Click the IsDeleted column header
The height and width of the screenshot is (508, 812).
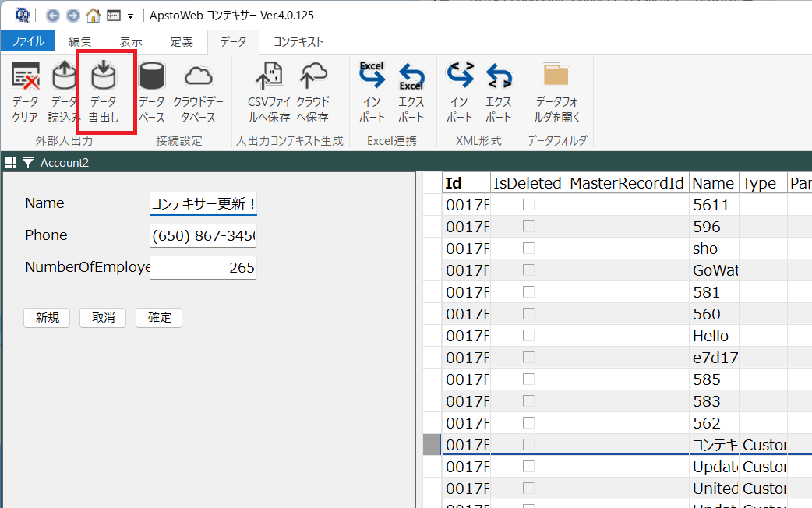click(x=528, y=183)
